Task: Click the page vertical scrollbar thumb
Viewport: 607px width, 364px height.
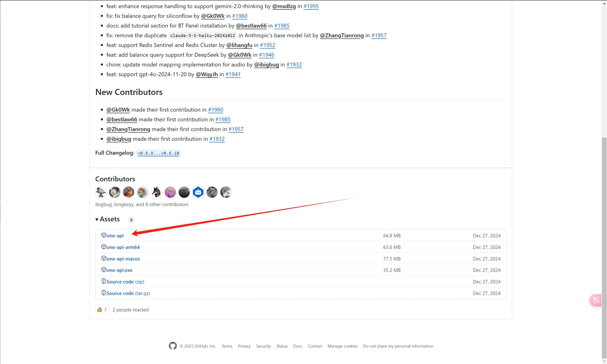Action: tap(604, 248)
